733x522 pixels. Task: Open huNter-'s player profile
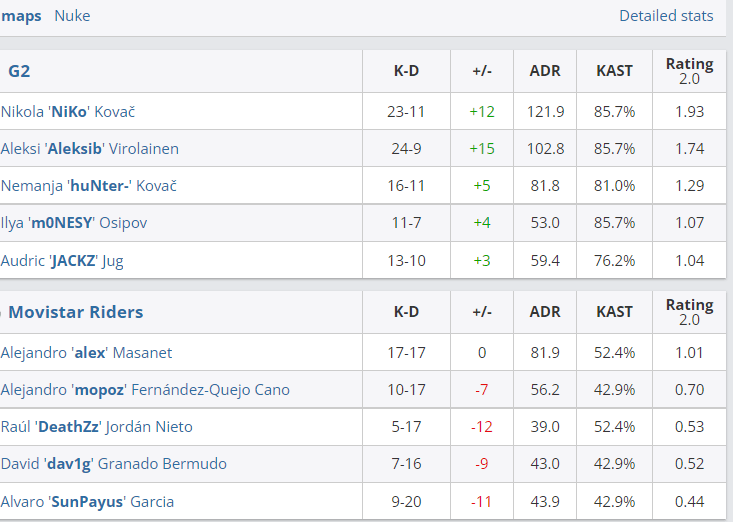pos(89,186)
